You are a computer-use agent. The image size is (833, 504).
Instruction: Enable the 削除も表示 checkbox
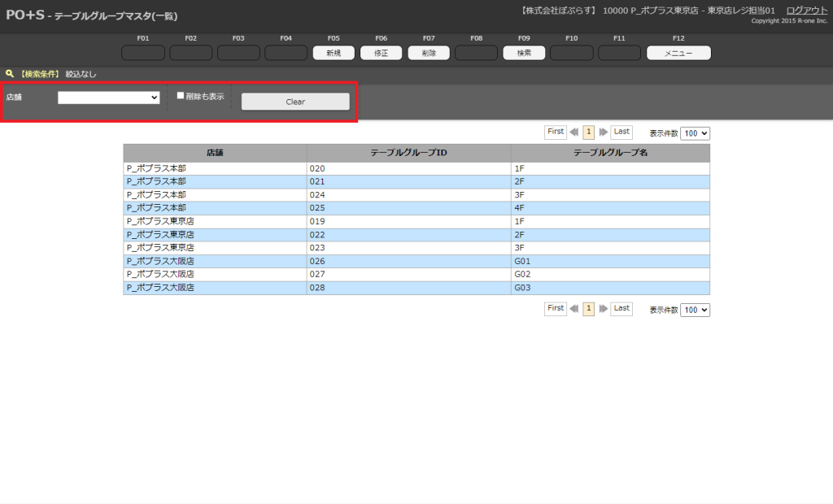pyautogui.click(x=181, y=96)
